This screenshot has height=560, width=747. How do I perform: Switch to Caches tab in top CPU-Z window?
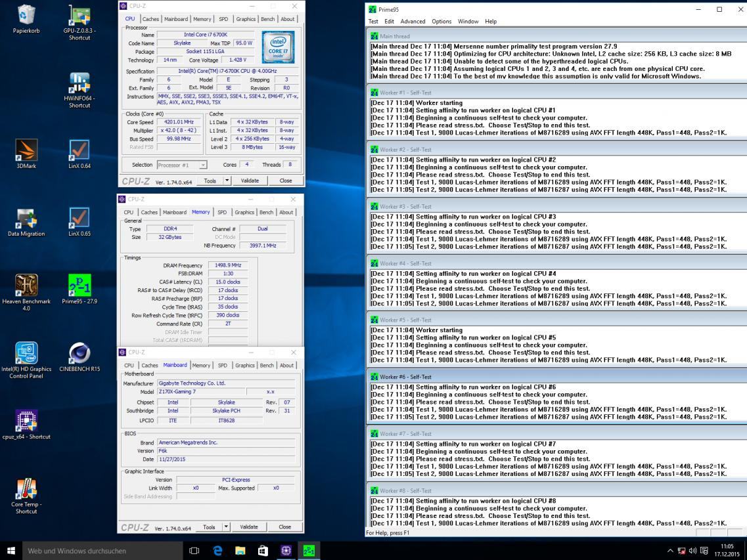(x=150, y=19)
